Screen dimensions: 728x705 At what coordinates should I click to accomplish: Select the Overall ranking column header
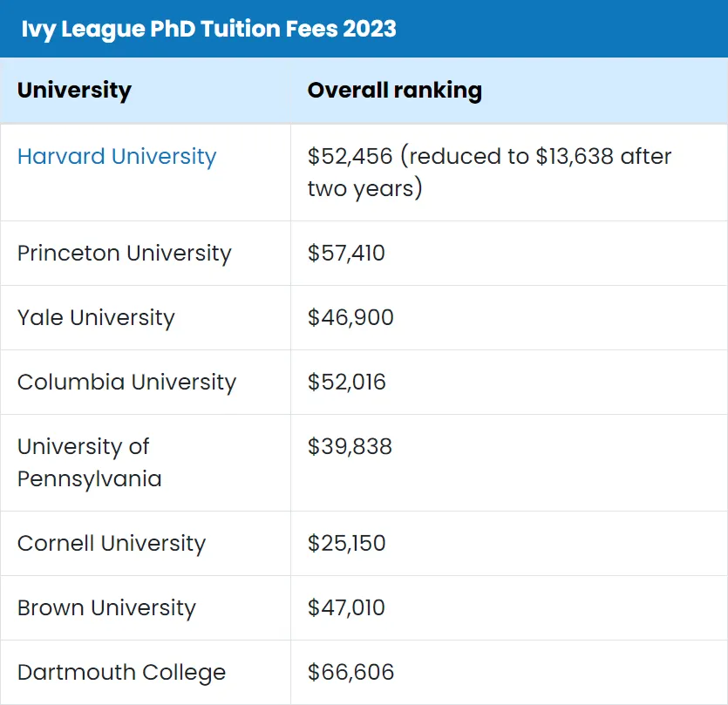click(395, 91)
